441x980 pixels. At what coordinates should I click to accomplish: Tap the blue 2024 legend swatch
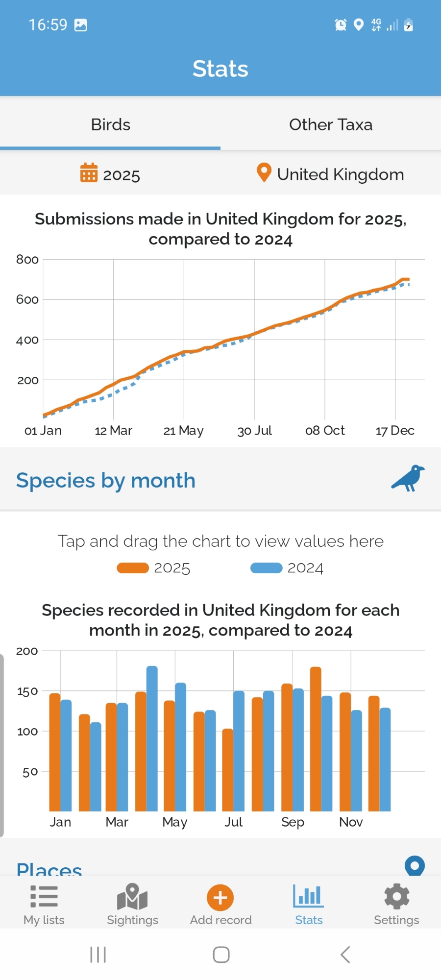266,568
